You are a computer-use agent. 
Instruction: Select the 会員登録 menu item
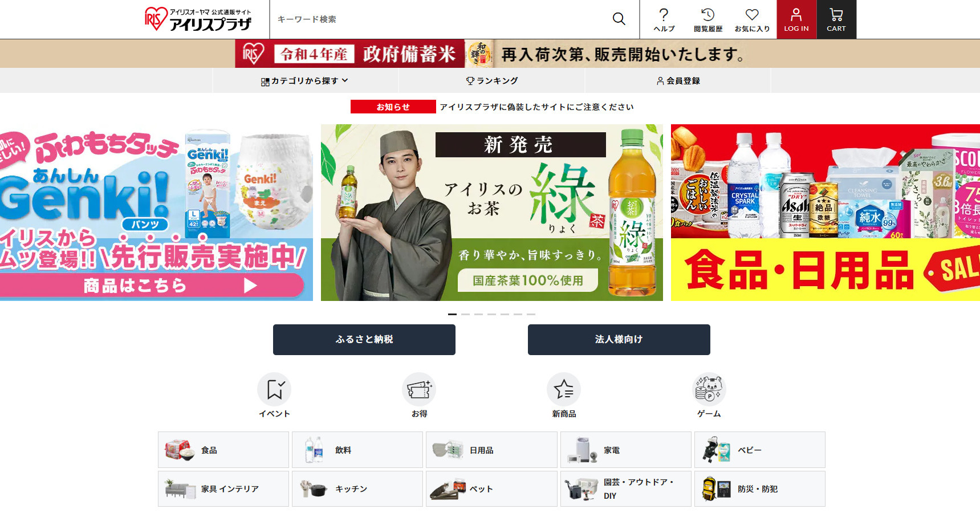(678, 81)
